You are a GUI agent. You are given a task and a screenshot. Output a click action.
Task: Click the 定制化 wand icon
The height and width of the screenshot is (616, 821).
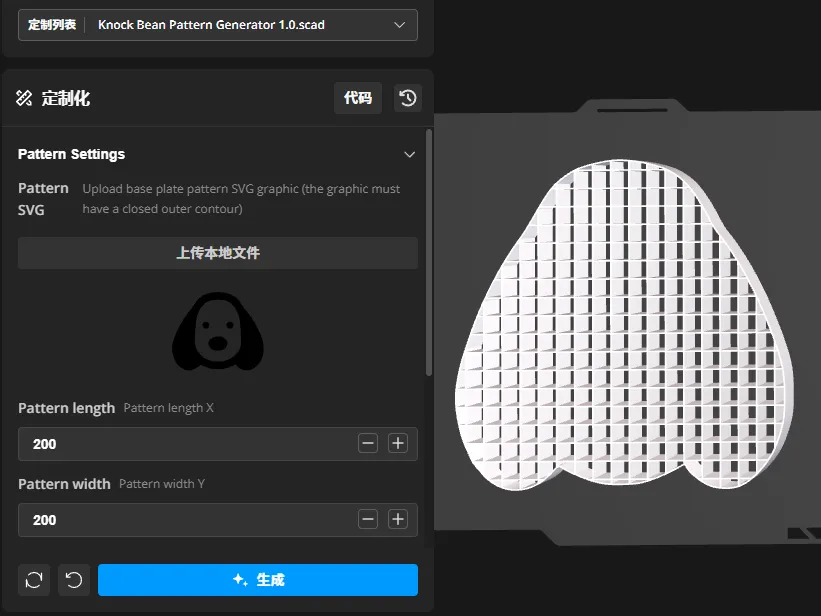coord(24,98)
